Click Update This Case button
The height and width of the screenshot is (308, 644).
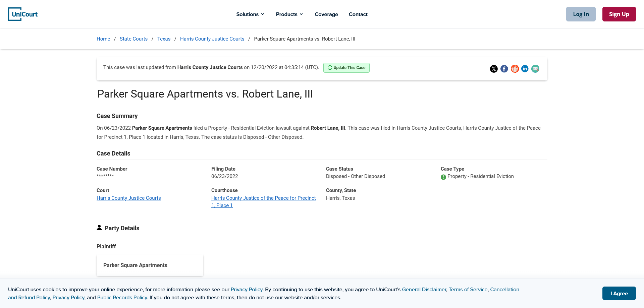click(x=346, y=68)
